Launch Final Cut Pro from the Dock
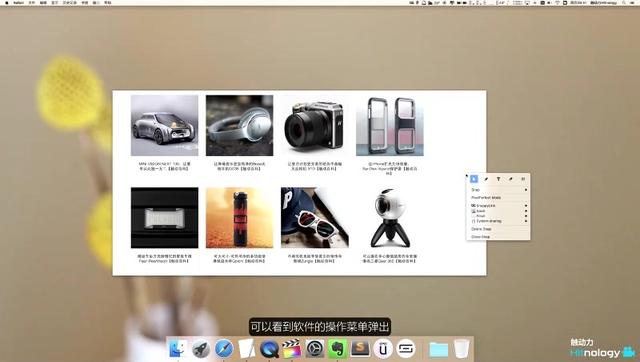Screen dimensions: 640x362 292,349
